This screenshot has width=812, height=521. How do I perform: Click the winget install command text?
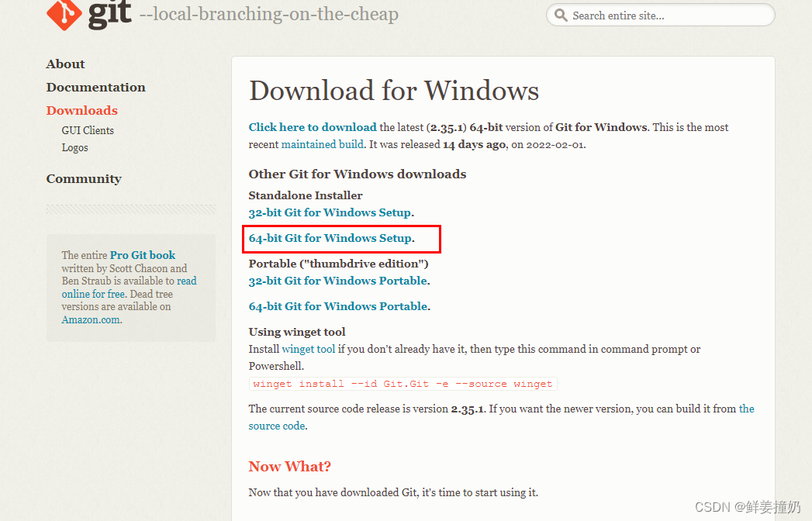pos(403,384)
